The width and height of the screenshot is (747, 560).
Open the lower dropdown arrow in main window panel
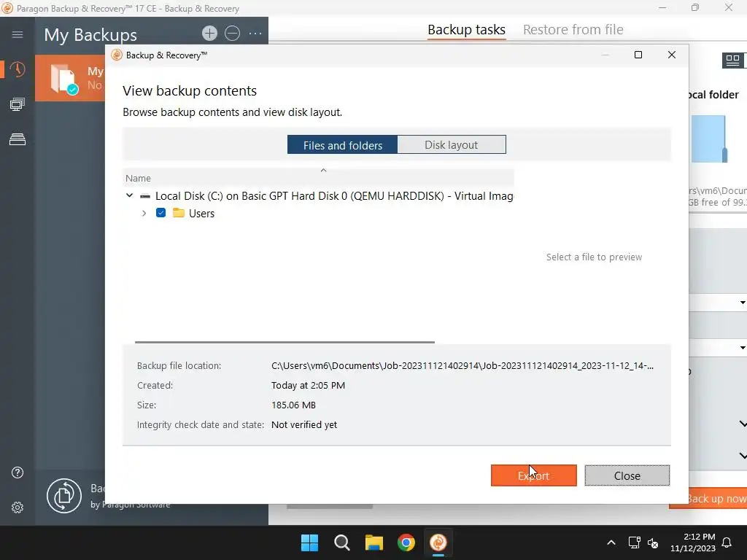tap(742, 348)
